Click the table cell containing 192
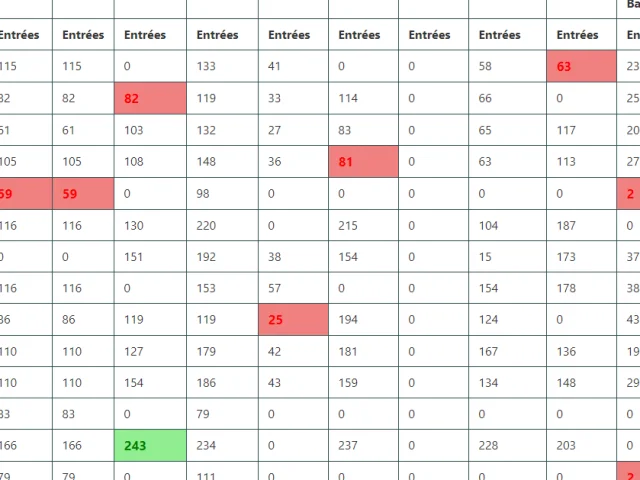Image resolution: width=640 pixels, height=480 pixels. pyautogui.click(x=222, y=258)
